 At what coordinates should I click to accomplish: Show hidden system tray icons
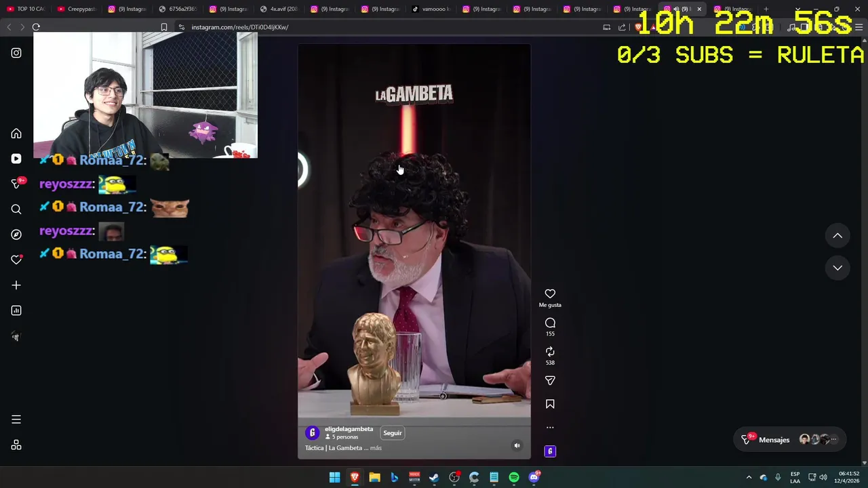pyautogui.click(x=749, y=478)
